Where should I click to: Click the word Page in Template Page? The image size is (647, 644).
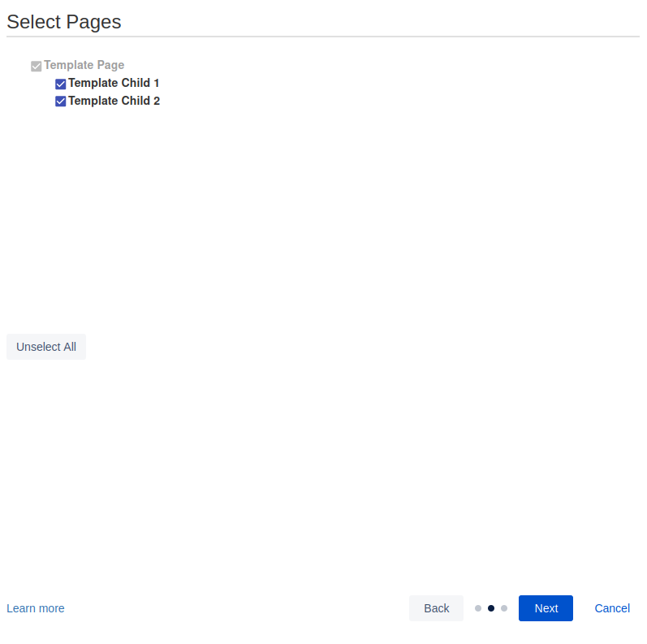(x=110, y=65)
